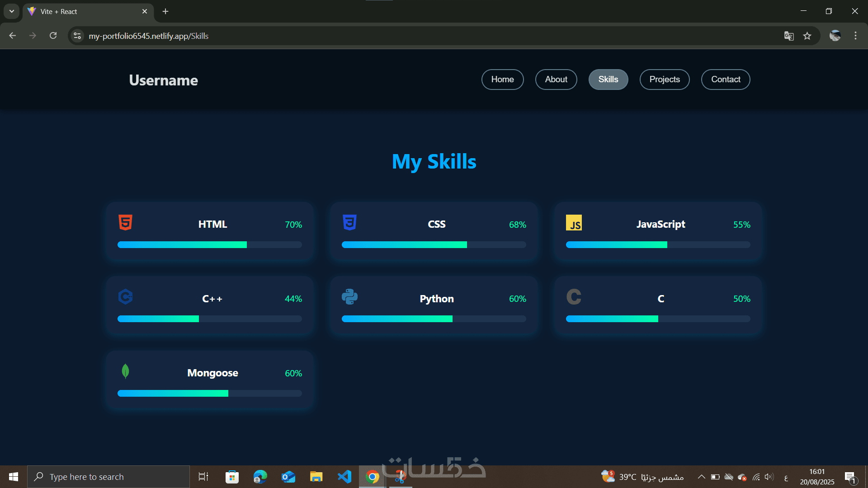
Task: Click the gray C language icon
Action: tap(574, 297)
